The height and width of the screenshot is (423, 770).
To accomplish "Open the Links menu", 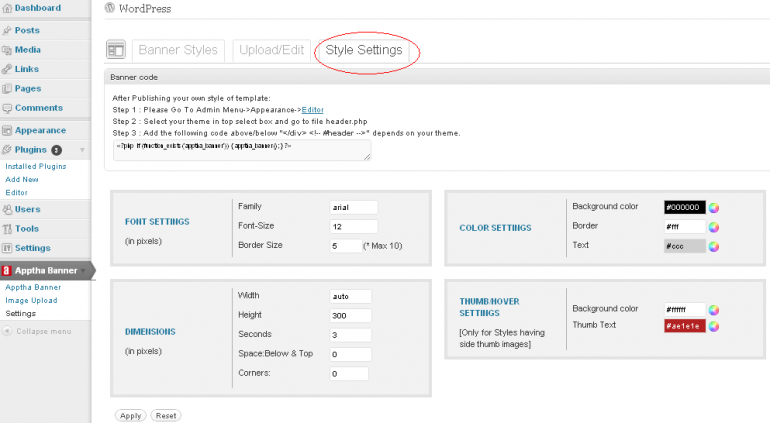I will 27,69.
